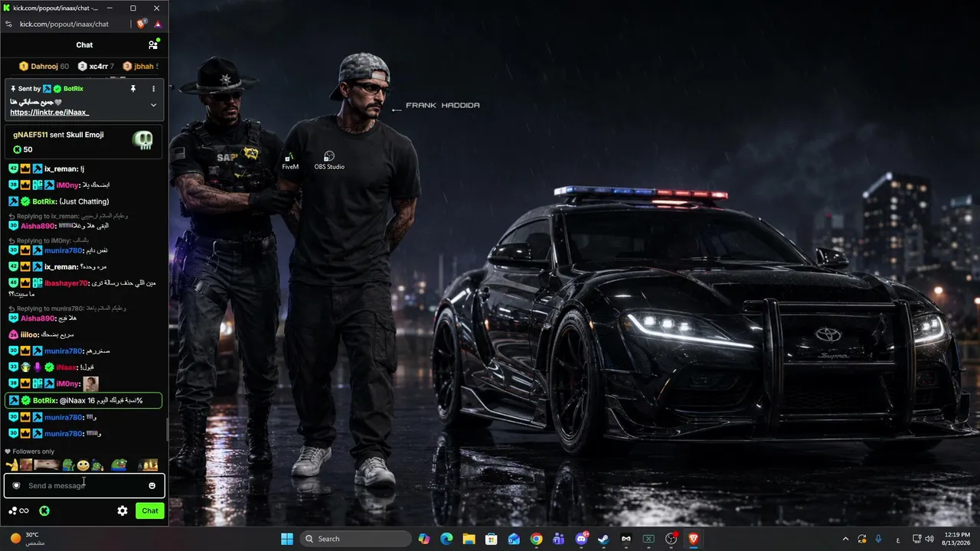
Task: Open Google Chrome from the taskbar
Action: point(536,539)
